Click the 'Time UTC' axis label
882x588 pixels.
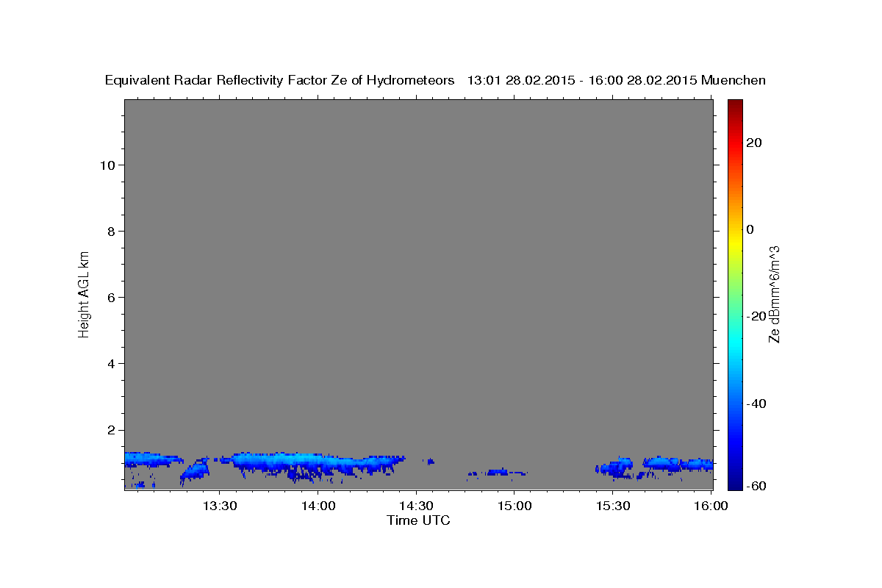point(418,520)
